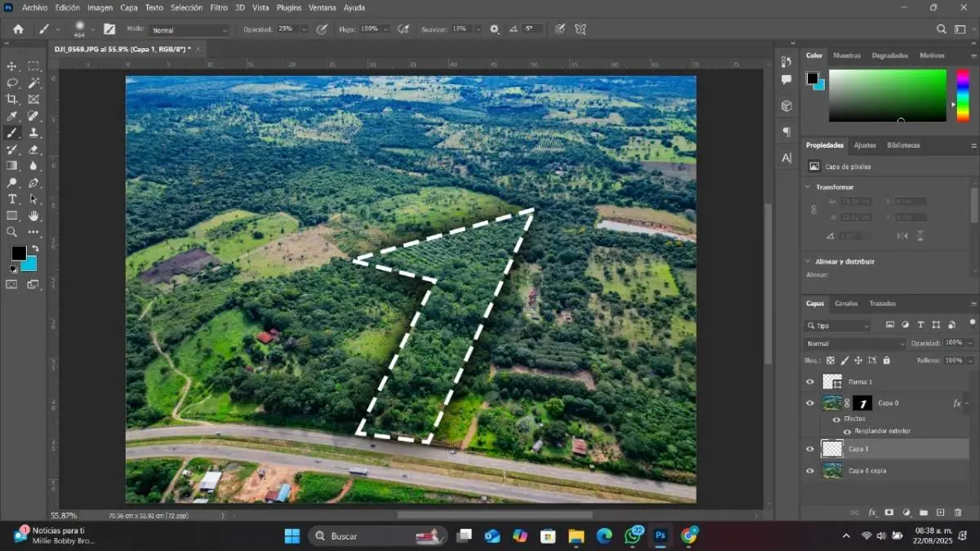Screen dimensions: 980x551
Task: Hide the Forma 1 layer
Action: pos(810,382)
